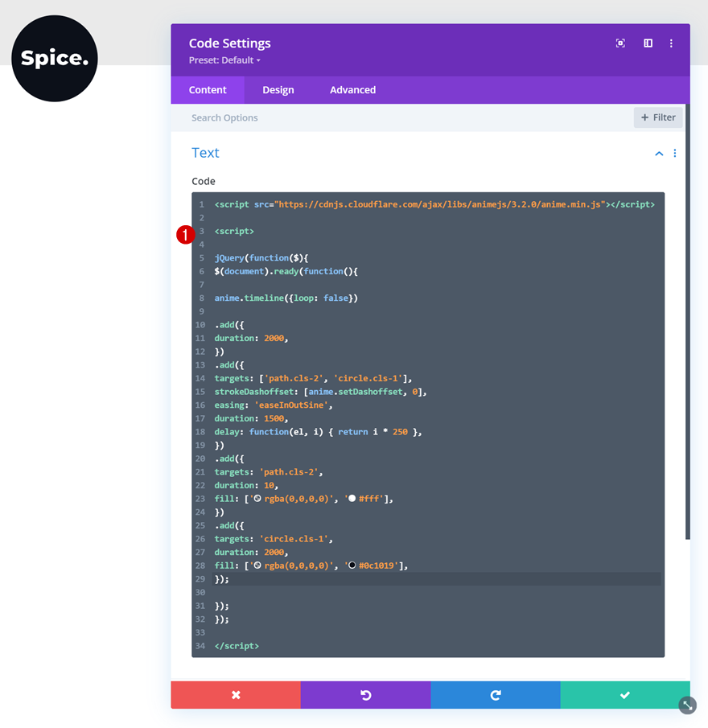Switch to the Advanced tab
Image resolution: width=708 pixels, height=728 pixels.
(353, 90)
